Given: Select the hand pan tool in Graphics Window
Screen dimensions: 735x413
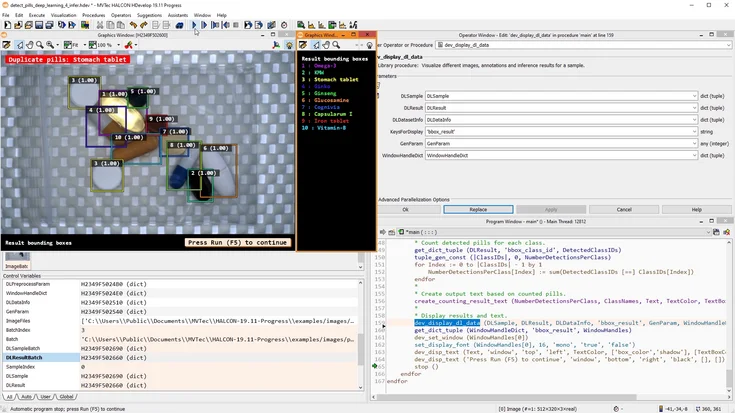Looking at the screenshot, I should click(x=32, y=45).
